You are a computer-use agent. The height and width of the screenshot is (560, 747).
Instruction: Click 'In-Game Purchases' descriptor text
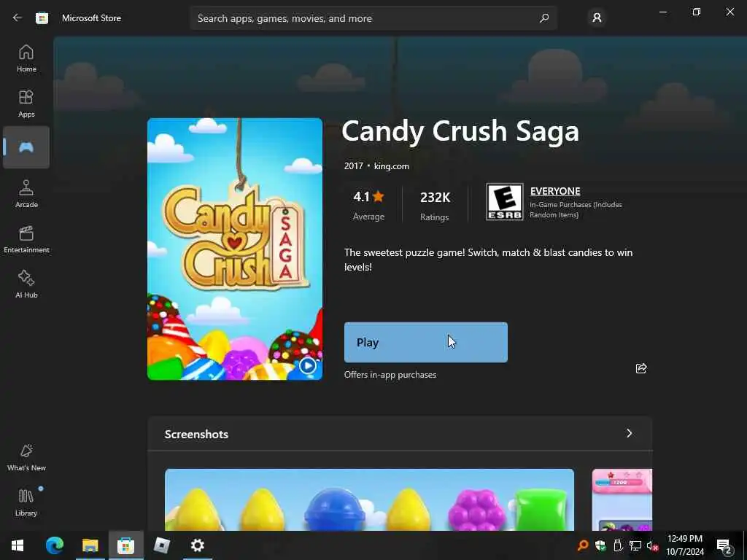(x=576, y=209)
